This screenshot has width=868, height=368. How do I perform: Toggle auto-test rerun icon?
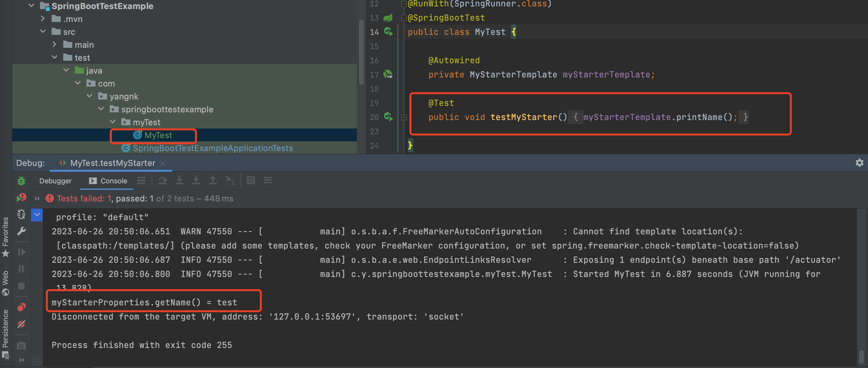(x=21, y=214)
